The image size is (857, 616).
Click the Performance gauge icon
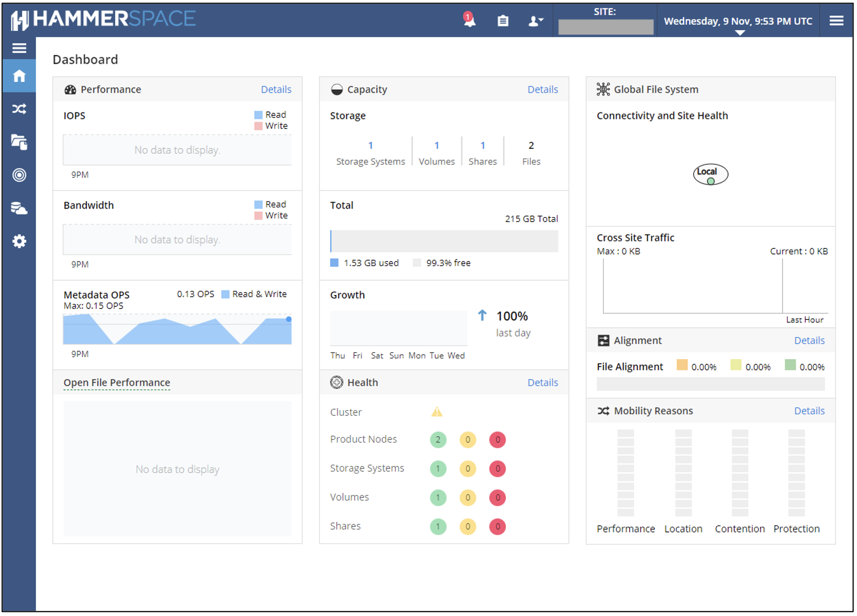(70, 90)
